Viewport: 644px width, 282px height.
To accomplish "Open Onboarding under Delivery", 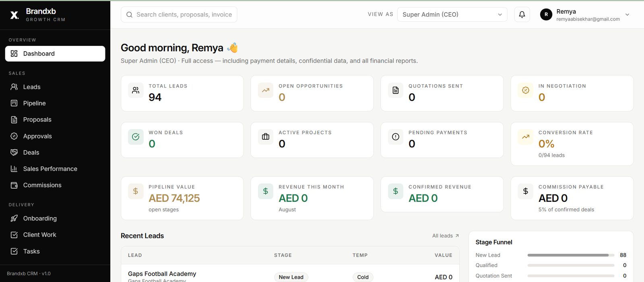I will pos(55,218).
